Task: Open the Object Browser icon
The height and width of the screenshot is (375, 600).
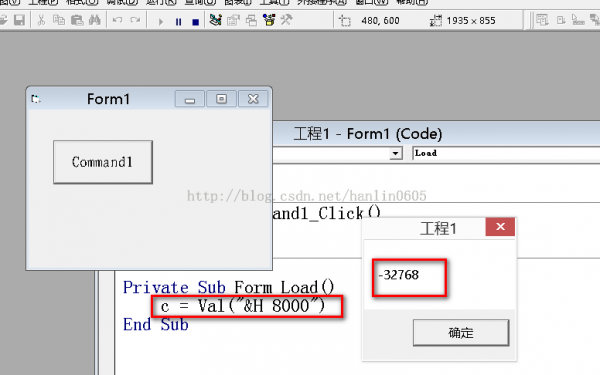Action: (269, 20)
